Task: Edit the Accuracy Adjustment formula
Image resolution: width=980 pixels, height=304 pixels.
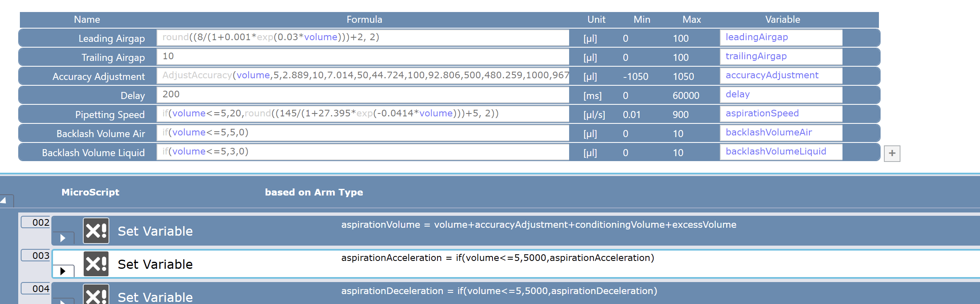Action: click(362, 76)
